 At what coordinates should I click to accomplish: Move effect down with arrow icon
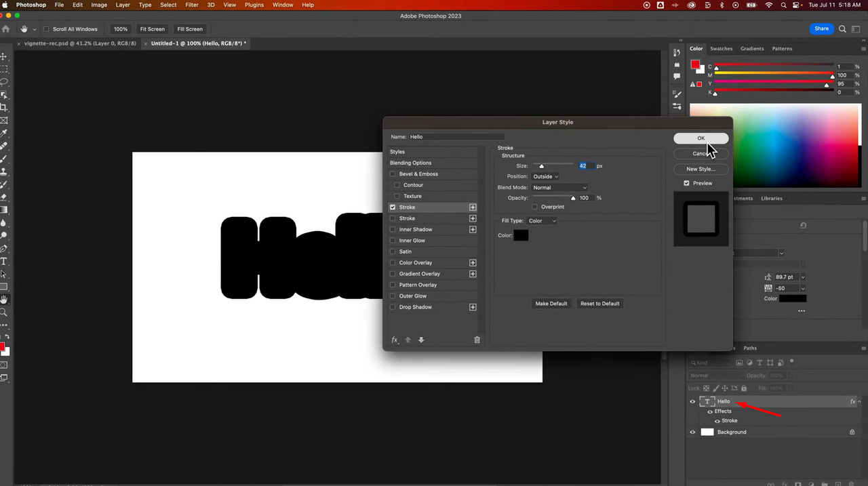click(x=421, y=340)
